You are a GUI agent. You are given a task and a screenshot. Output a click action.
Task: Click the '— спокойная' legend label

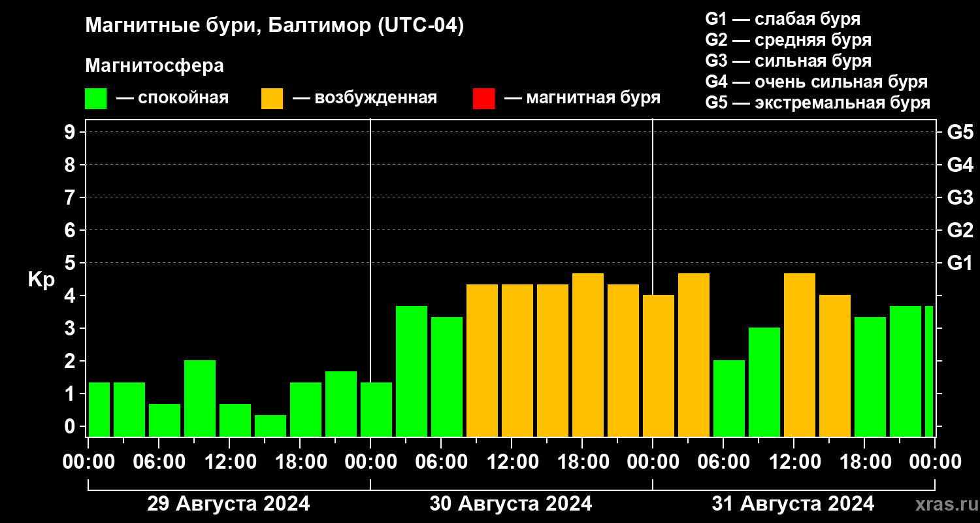(x=172, y=98)
